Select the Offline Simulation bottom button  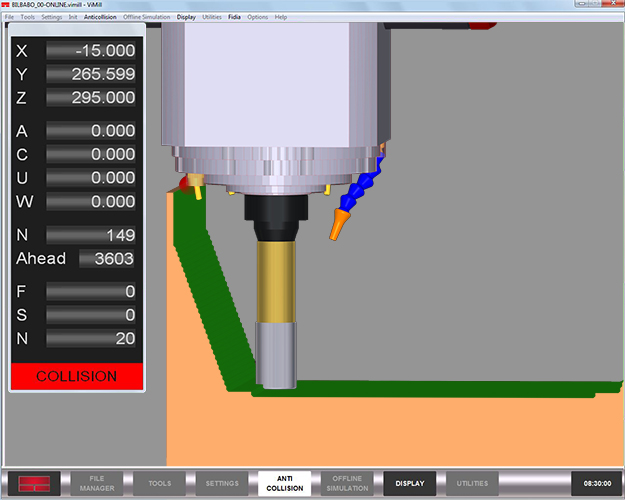pos(347,484)
